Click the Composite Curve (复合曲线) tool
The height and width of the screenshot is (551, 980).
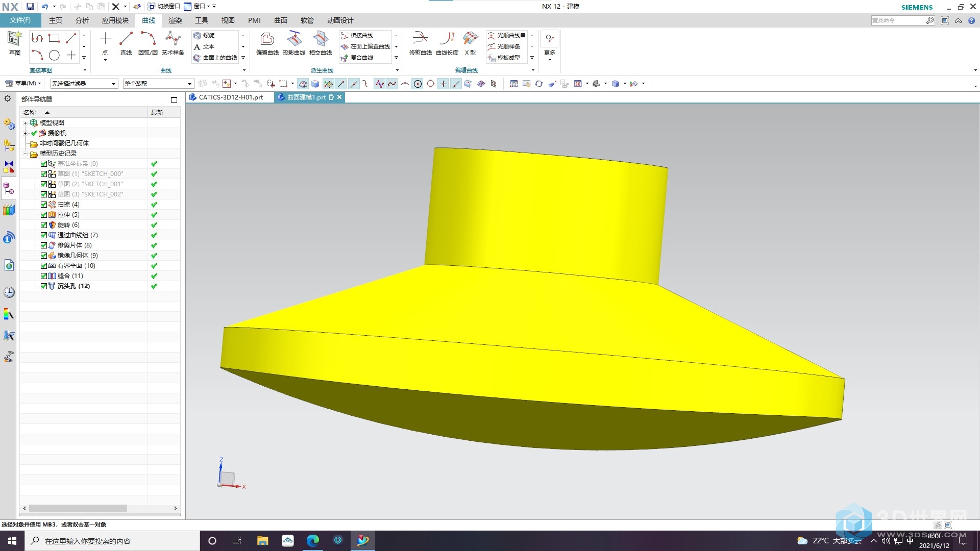[x=357, y=58]
